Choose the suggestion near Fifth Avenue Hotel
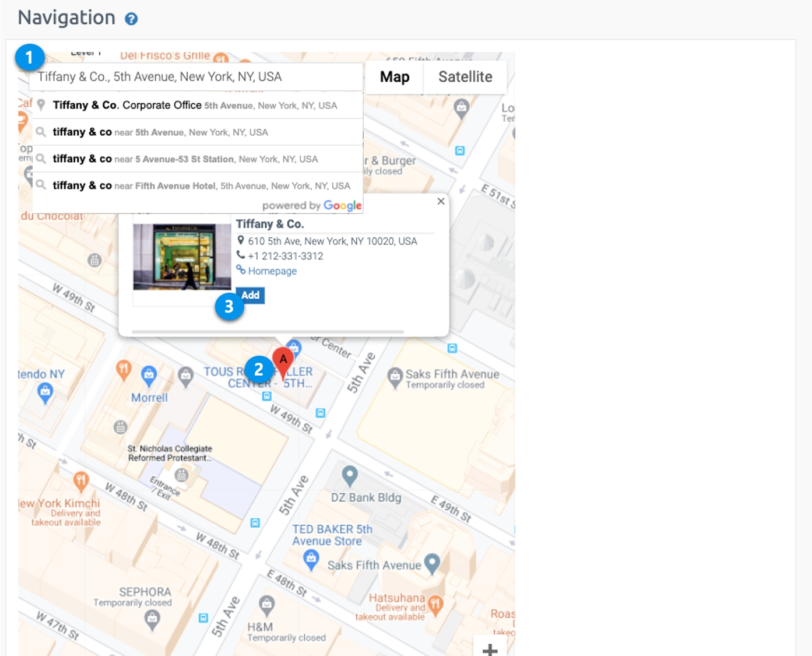 coord(198,186)
